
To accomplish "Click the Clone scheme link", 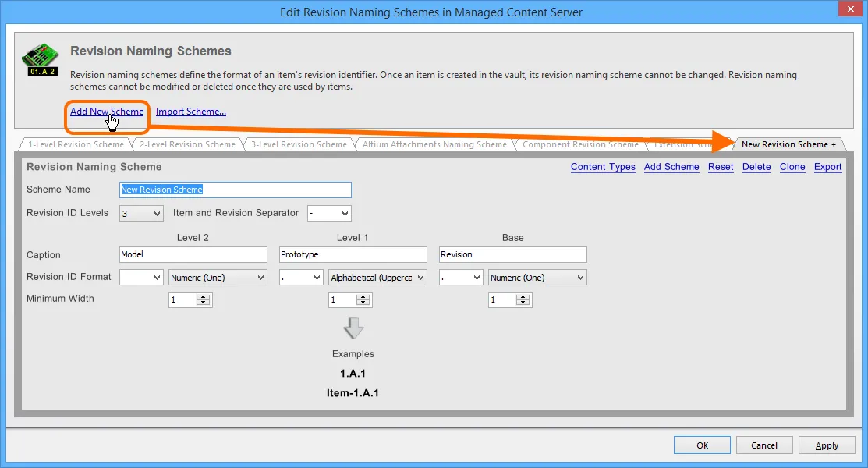I will (x=792, y=167).
